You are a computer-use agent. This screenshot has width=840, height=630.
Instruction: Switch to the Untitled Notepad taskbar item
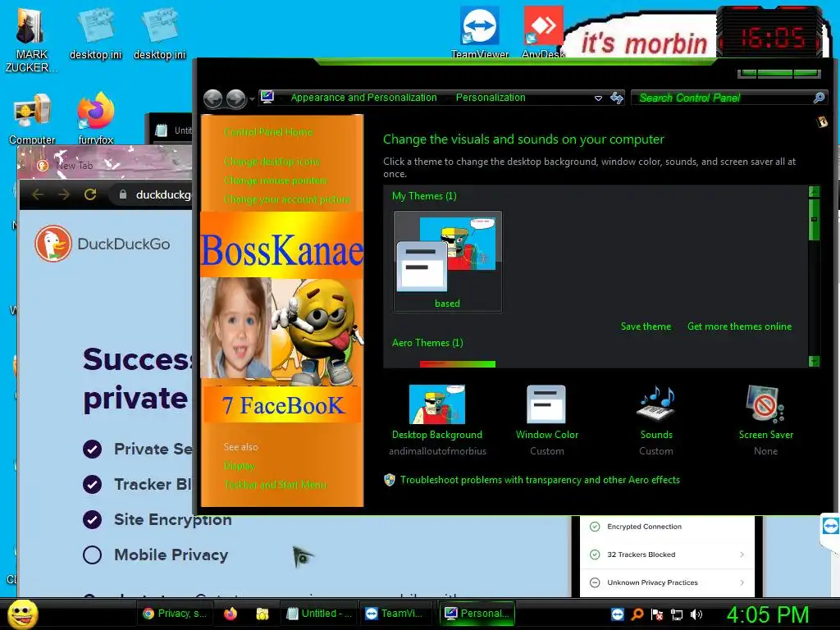[319, 614]
